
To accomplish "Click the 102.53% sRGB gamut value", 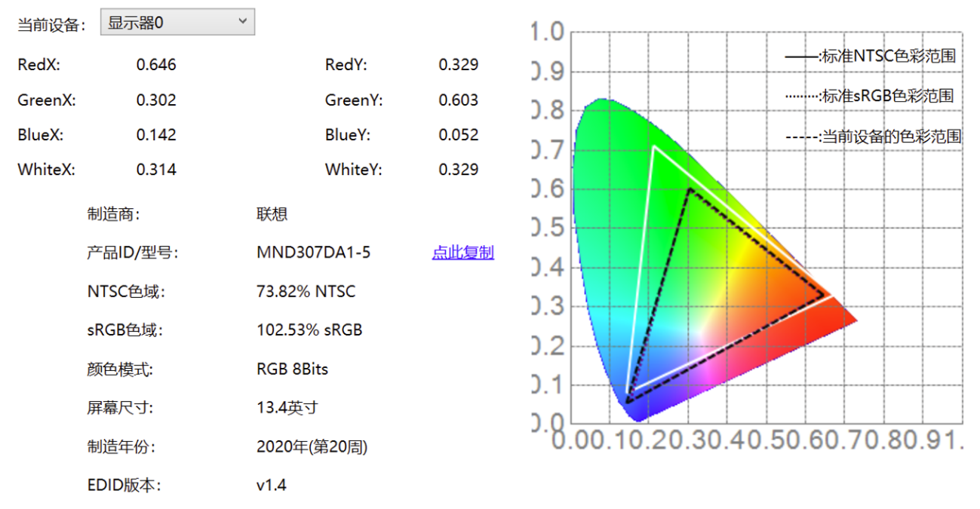I will click(x=309, y=330).
